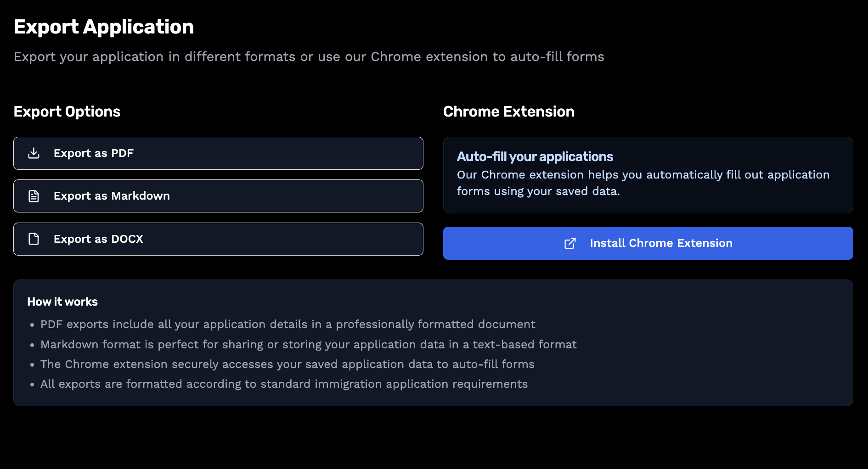868x469 pixels.
Task: Click the Export Application page title
Action: click(x=104, y=27)
